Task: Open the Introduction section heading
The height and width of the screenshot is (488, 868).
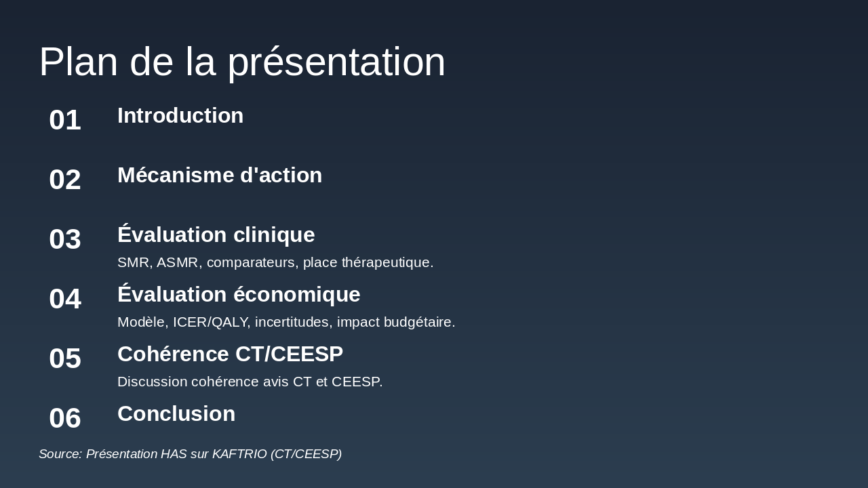Action: [x=180, y=116]
